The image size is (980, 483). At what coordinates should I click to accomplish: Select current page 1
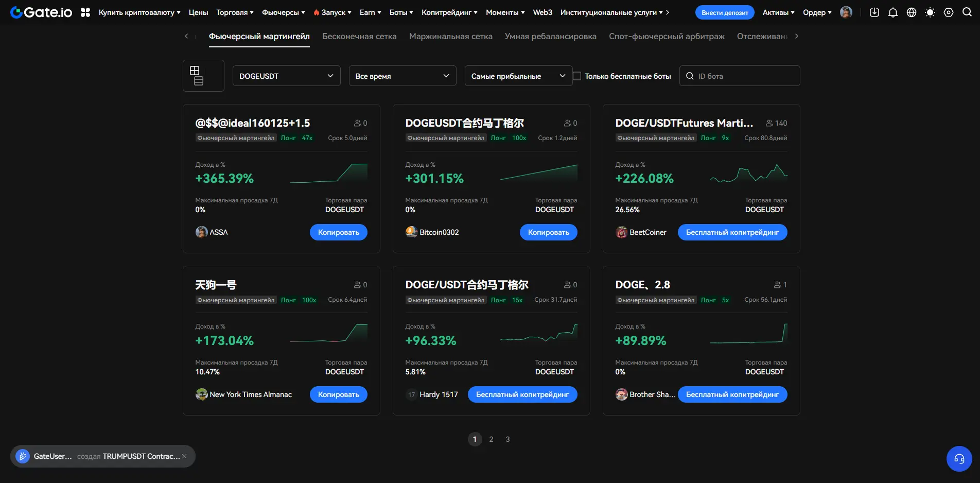point(475,439)
